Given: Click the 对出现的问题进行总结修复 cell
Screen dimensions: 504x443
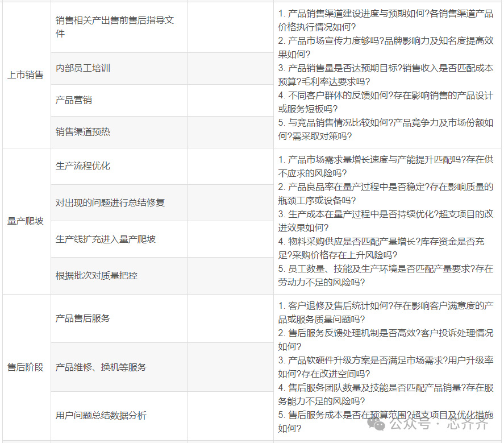Looking at the screenshot, I should click(110, 202).
